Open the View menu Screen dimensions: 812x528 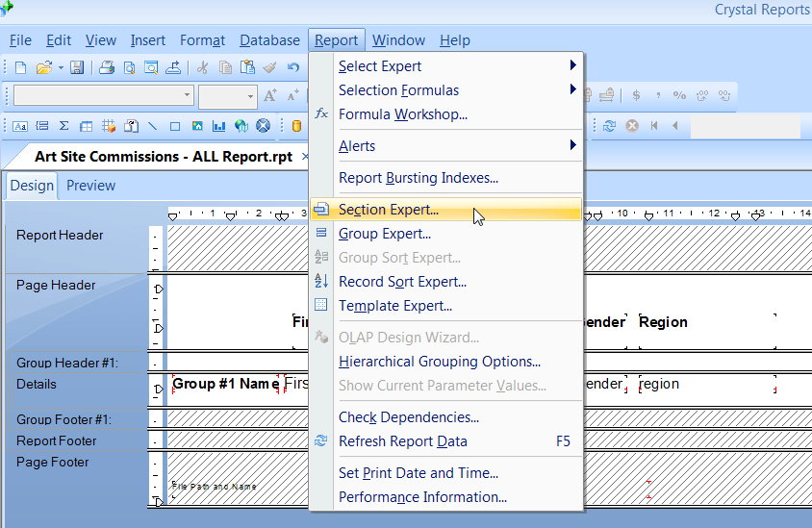100,40
